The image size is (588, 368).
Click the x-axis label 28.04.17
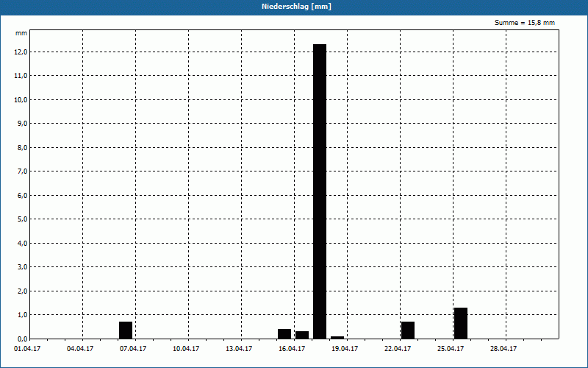coord(503,349)
